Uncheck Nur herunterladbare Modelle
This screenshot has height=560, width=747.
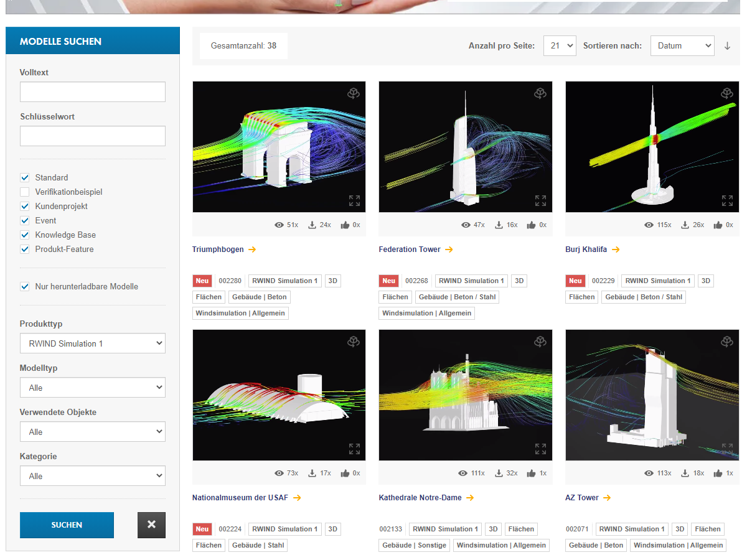click(24, 286)
